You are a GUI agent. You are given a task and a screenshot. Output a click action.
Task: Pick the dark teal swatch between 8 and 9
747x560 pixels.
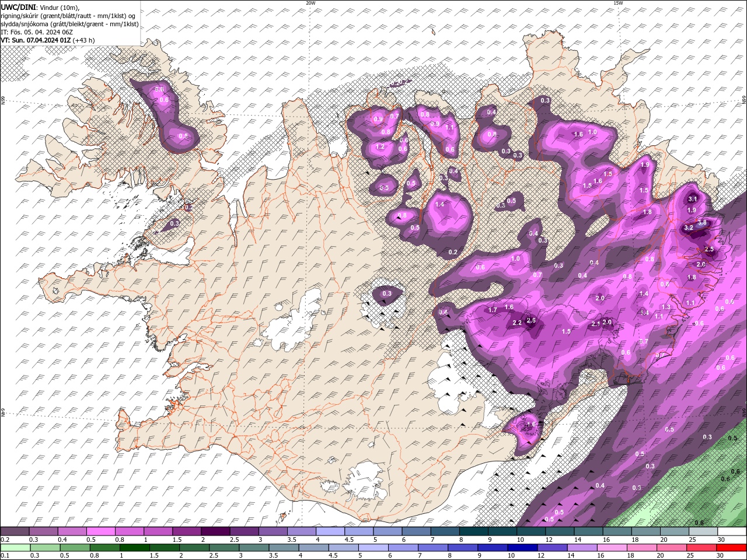473,531
